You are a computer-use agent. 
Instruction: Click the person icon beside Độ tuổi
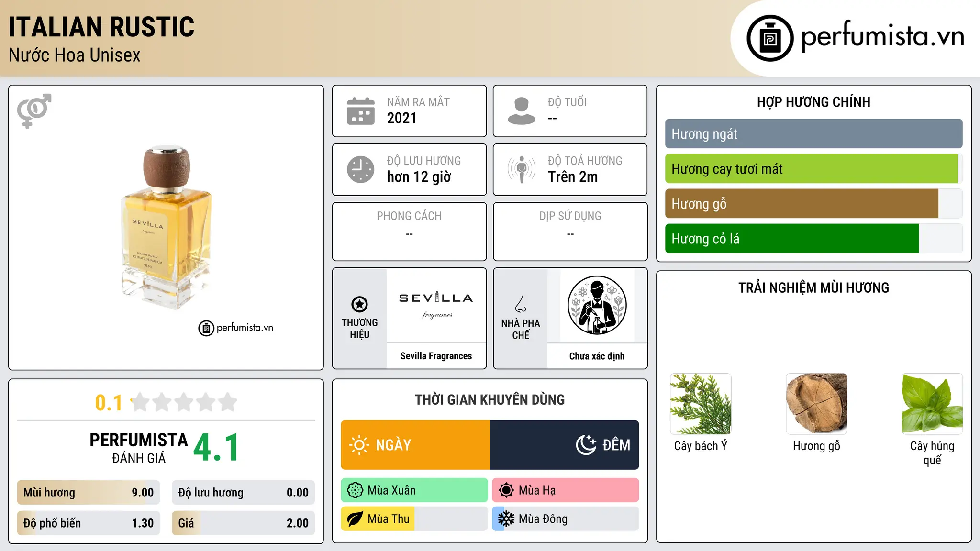(521, 111)
